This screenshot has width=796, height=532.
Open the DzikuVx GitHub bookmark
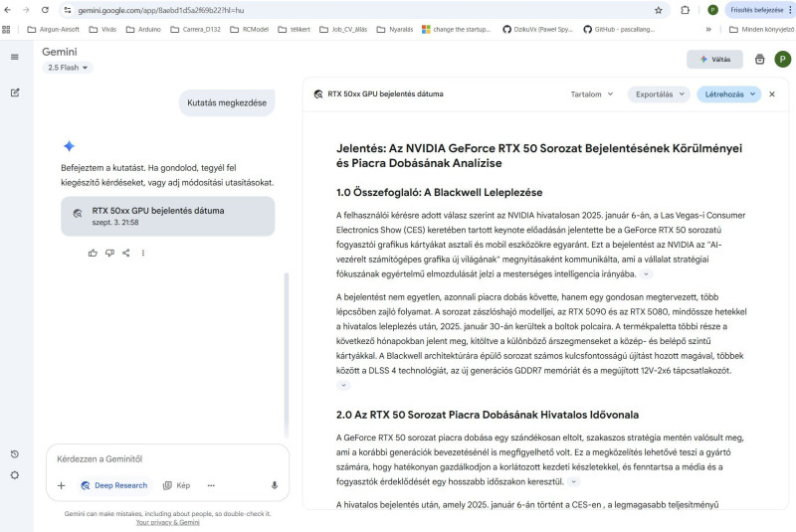(538, 30)
